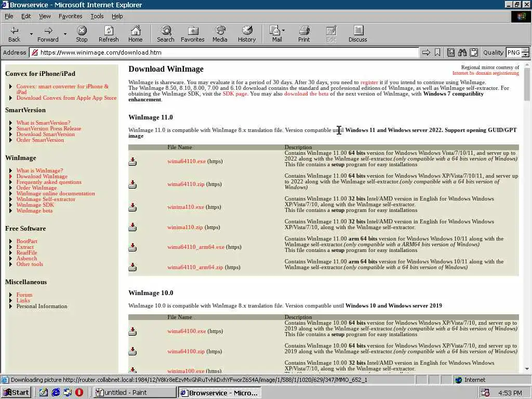Image resolution: width=532 pixels, height=399 pixels.
Task: Switch to untitled - Paint taskbar window
Action: point(135,393)
